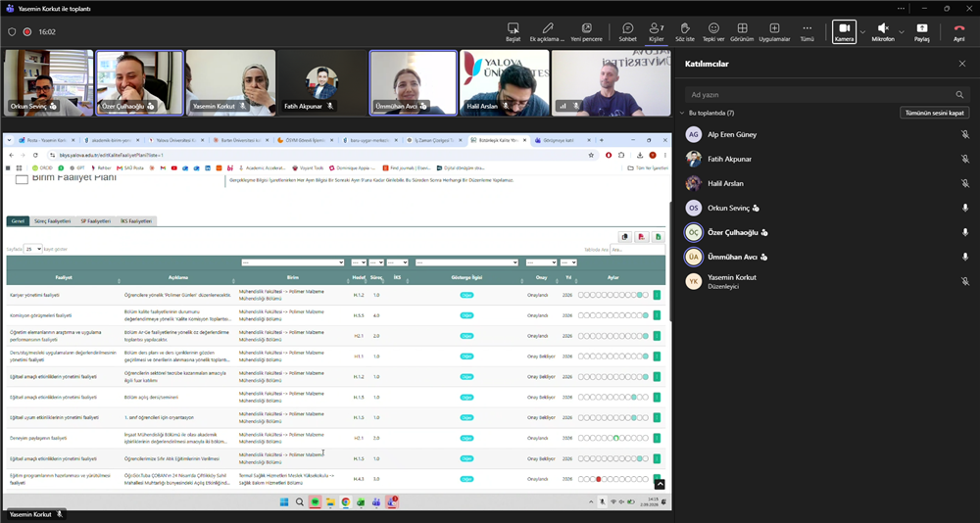980x523 pixels.
Task: Click the copy export icon above the table
Action: (x=624, y=236)
